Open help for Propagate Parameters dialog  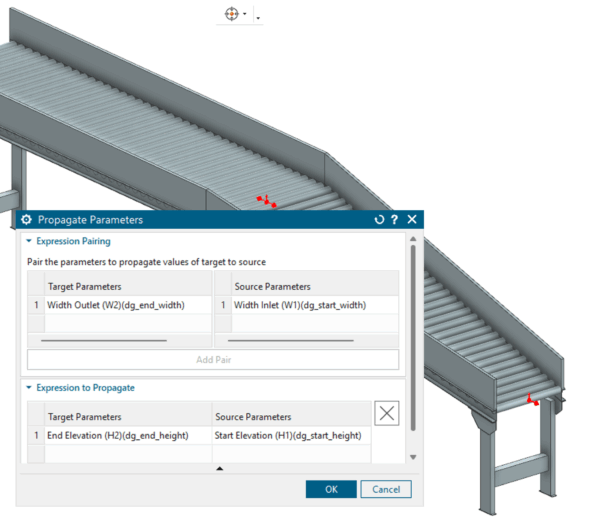pyautogui.click(x=395, y=220)
